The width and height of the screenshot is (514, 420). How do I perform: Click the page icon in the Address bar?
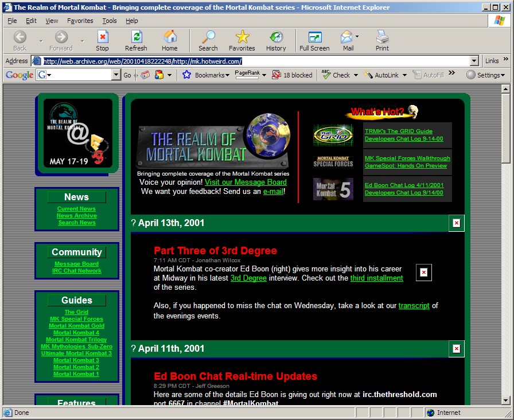point(36,61)
